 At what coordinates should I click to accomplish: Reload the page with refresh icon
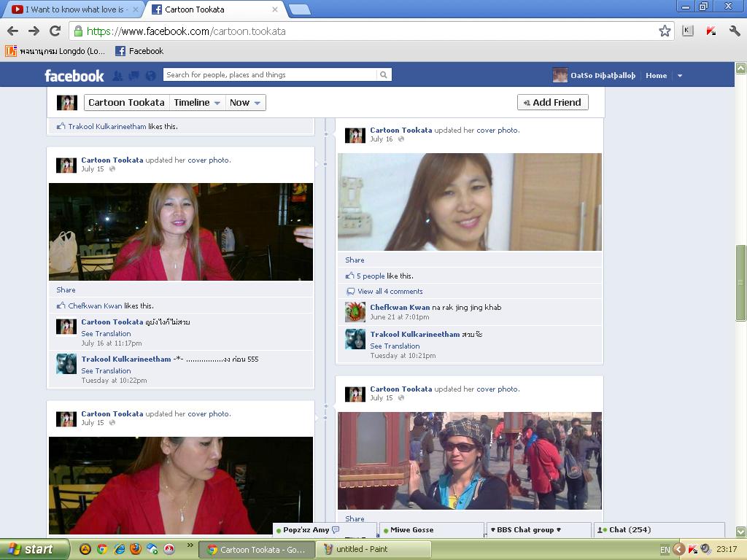coord(55,31)
